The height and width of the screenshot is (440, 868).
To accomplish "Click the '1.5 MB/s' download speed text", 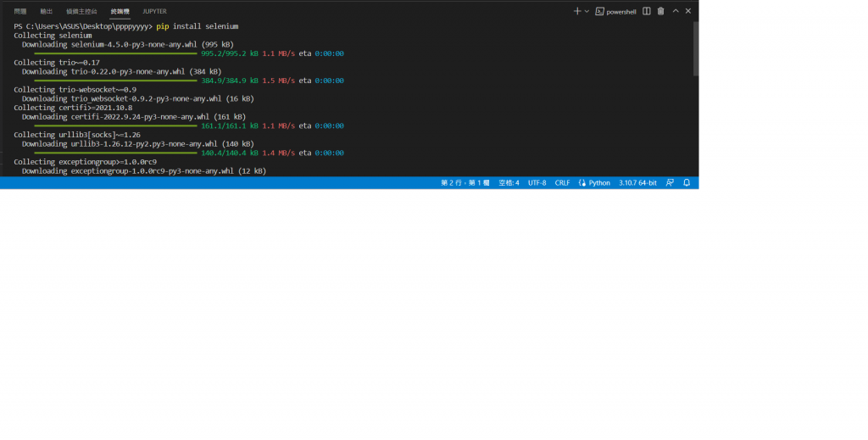I will pos(278,81).
